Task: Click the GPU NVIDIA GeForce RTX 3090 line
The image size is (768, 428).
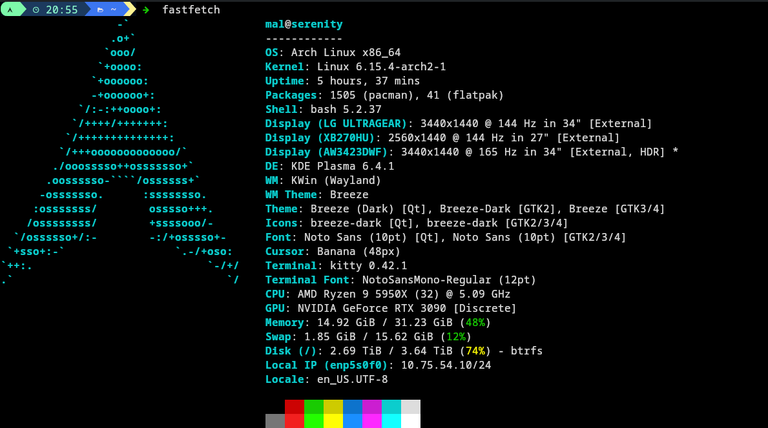Action: 391,308
